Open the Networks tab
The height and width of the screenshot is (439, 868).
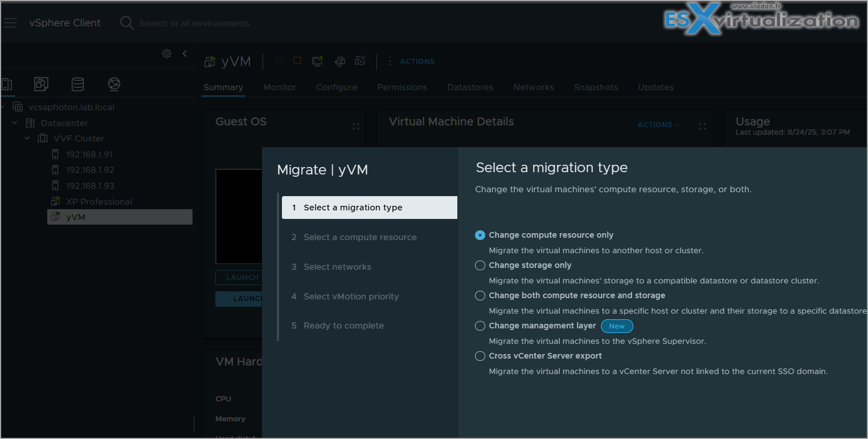click(534, 87)
